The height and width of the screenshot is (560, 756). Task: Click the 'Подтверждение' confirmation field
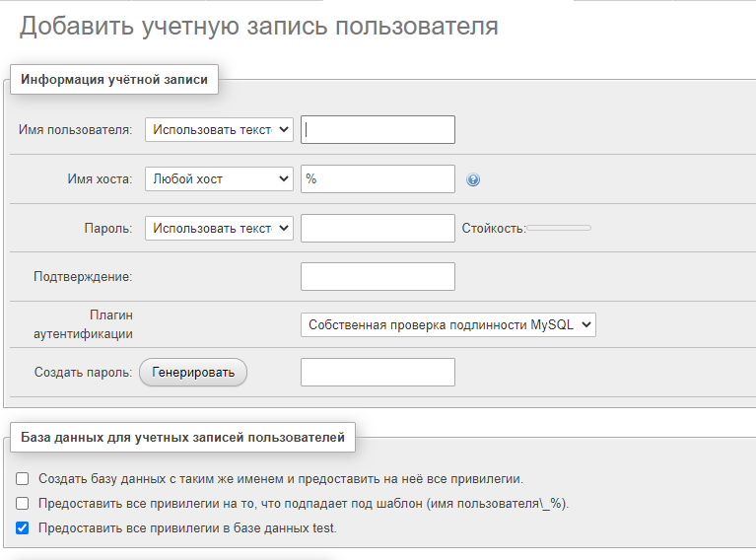point(378,276)
